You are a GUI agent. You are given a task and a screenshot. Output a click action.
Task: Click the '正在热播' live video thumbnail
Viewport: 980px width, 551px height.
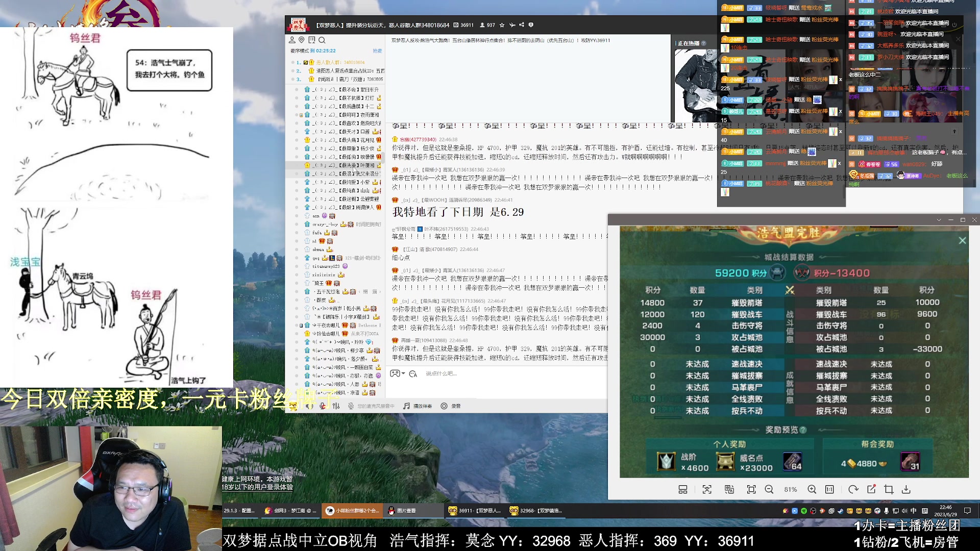coord(696,85)
